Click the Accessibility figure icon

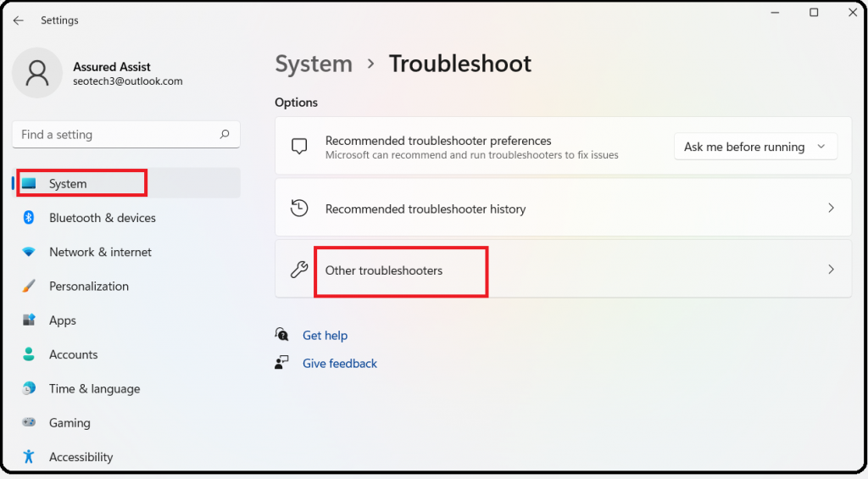click(29, 456)
